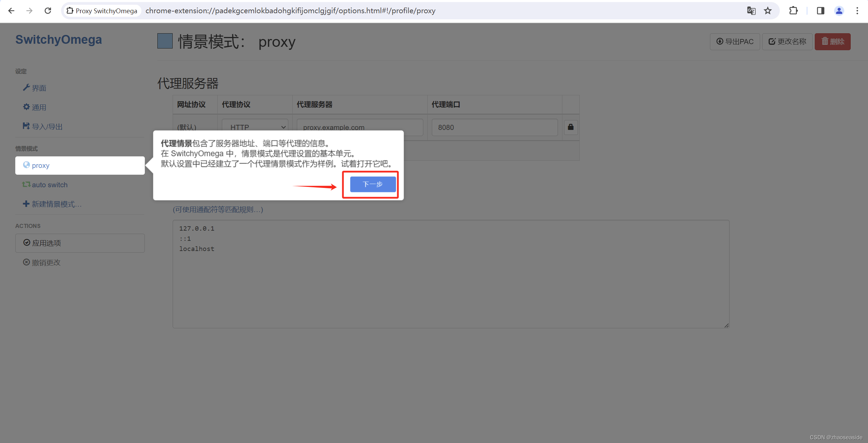868x443 pixels.
Task: Open 通用 settings in sidebar
Action: point(35,108)
